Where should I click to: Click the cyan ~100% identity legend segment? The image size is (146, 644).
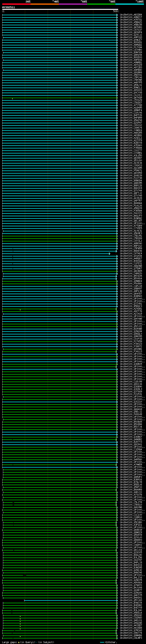(x=130, y=4)
